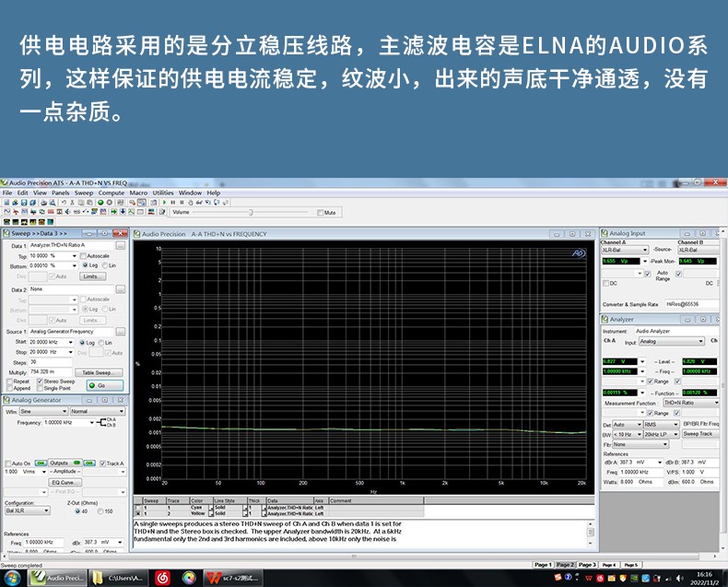
Task: Click the hand icon in macro toolbar
Action: click(191, 203)
